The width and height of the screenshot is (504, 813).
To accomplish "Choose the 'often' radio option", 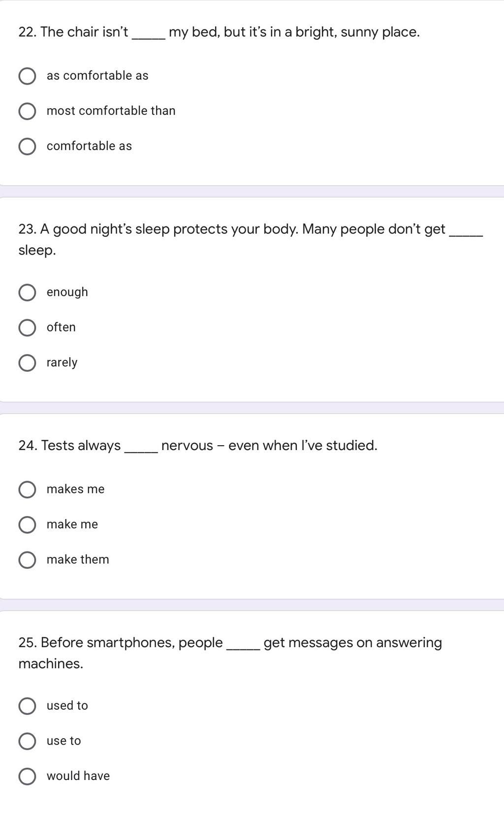I will tap(27, 327).
